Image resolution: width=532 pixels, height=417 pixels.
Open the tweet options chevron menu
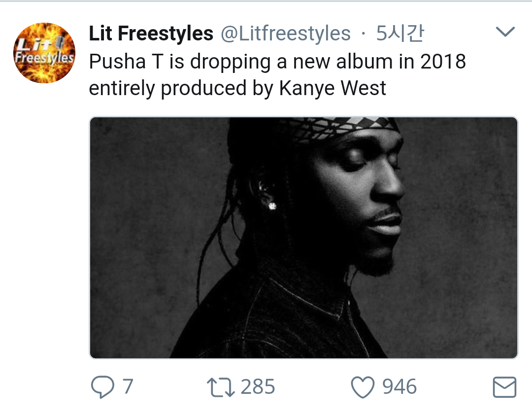(504, 33)
